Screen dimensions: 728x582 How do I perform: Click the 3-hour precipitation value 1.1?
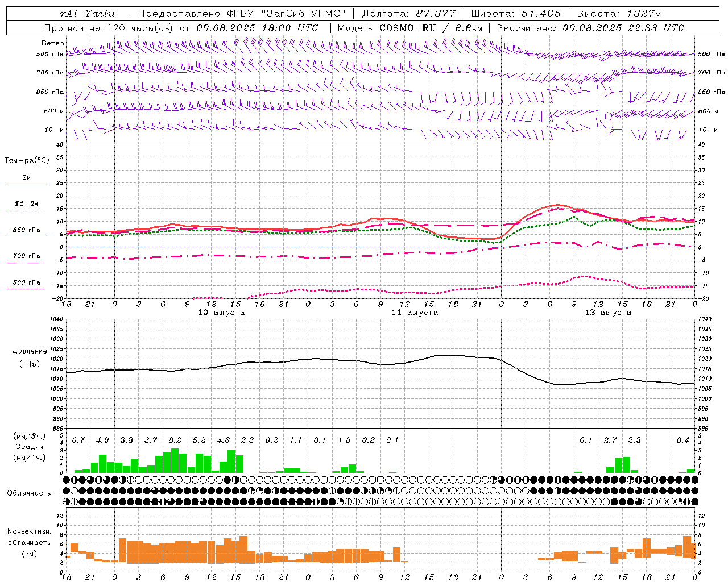tap(296, 440)
